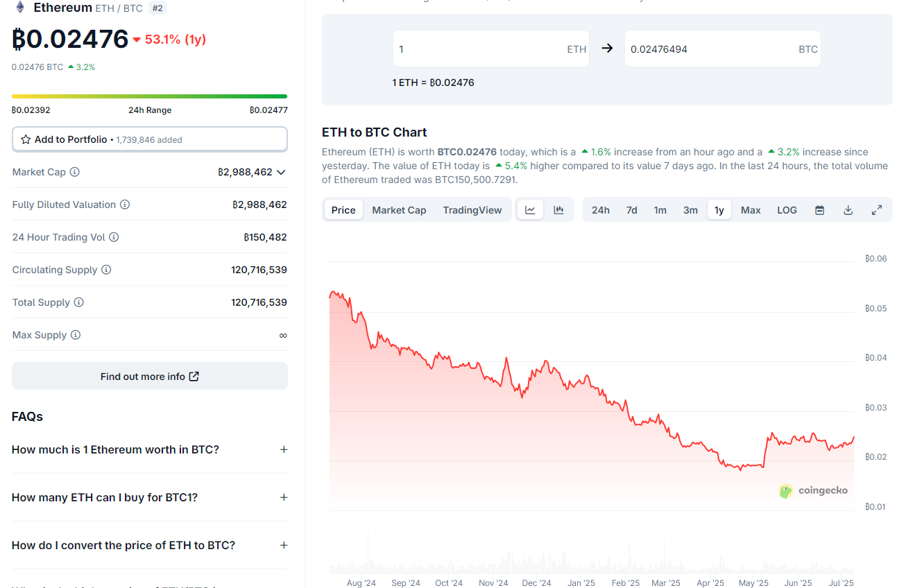Open the calendar date range picker
Screen dimensions: 897x588
819,210
